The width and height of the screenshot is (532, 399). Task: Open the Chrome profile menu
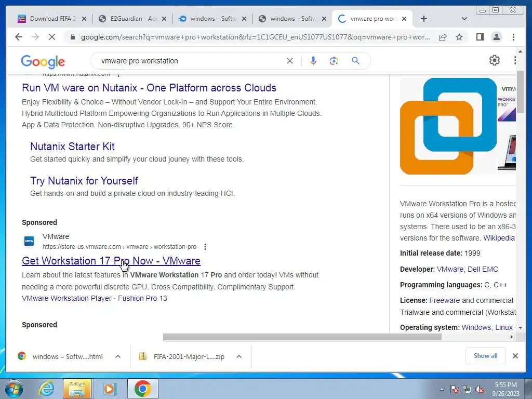(497, 37)
